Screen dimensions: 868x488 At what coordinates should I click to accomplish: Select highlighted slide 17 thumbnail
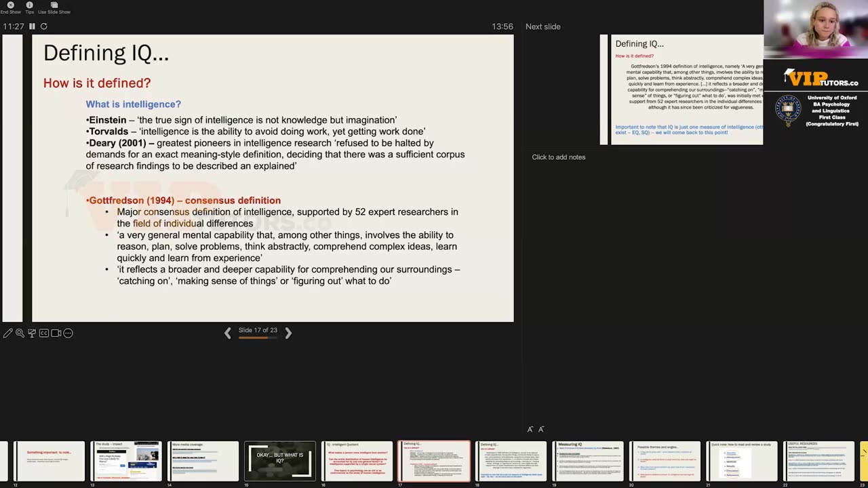pyautogui.click(x=434, y=461)
